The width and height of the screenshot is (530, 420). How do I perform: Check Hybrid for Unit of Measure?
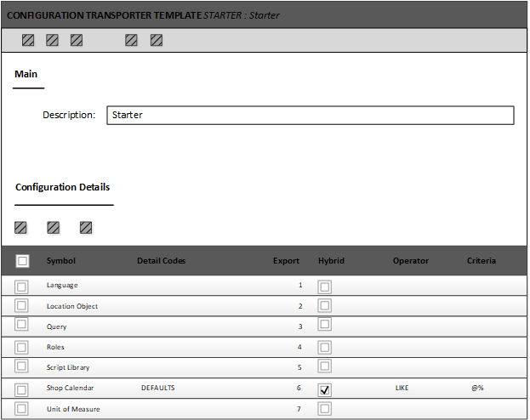tap(325, 410)
